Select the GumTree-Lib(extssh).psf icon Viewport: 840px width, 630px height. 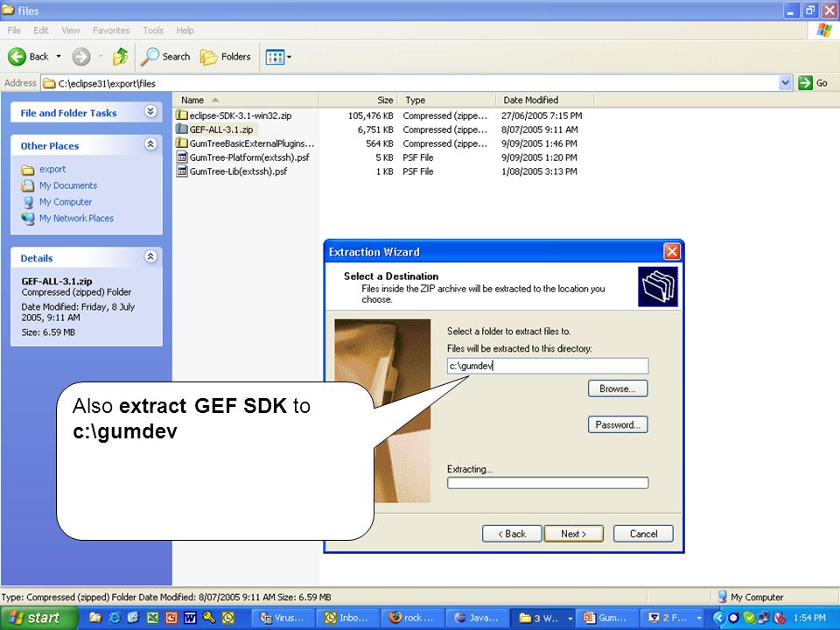(182, 171)
